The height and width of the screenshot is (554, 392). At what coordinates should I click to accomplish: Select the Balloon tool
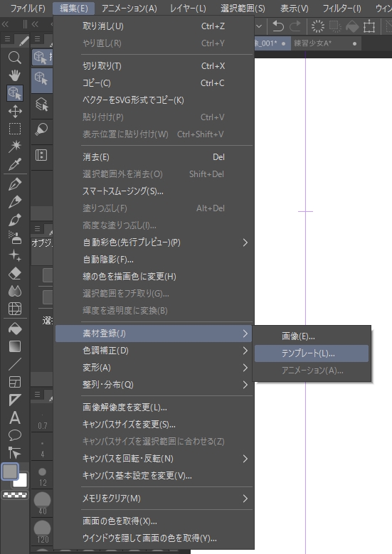(14, 435)
